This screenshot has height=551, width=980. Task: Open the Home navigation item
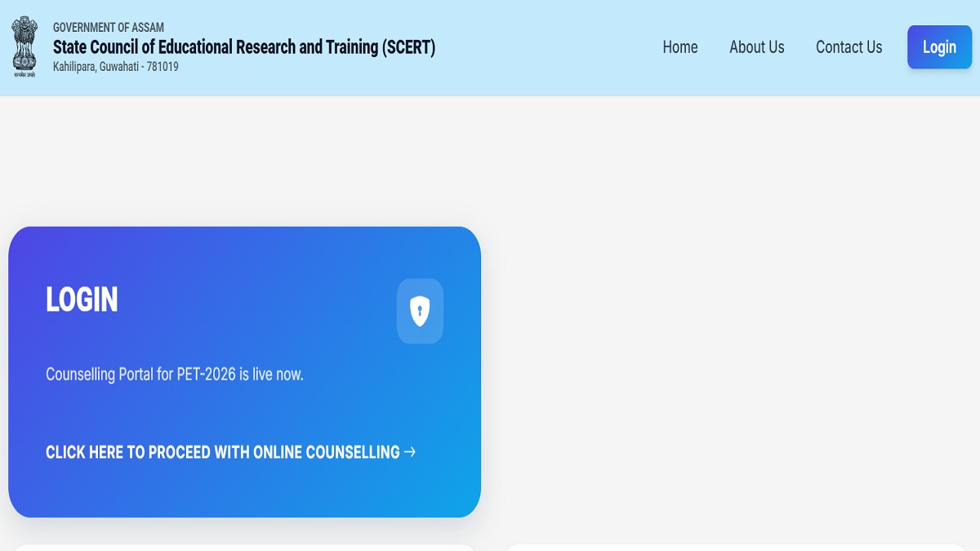click(680, 47)
